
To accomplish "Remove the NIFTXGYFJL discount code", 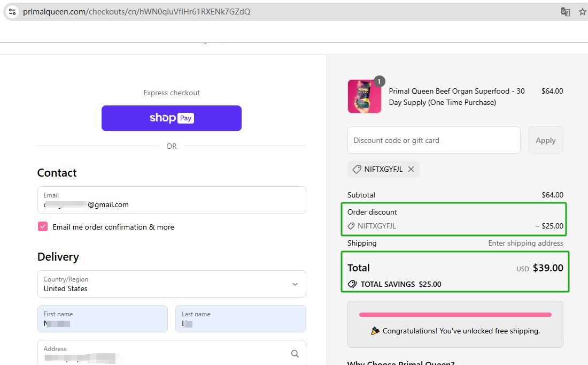I will (411, 169).
